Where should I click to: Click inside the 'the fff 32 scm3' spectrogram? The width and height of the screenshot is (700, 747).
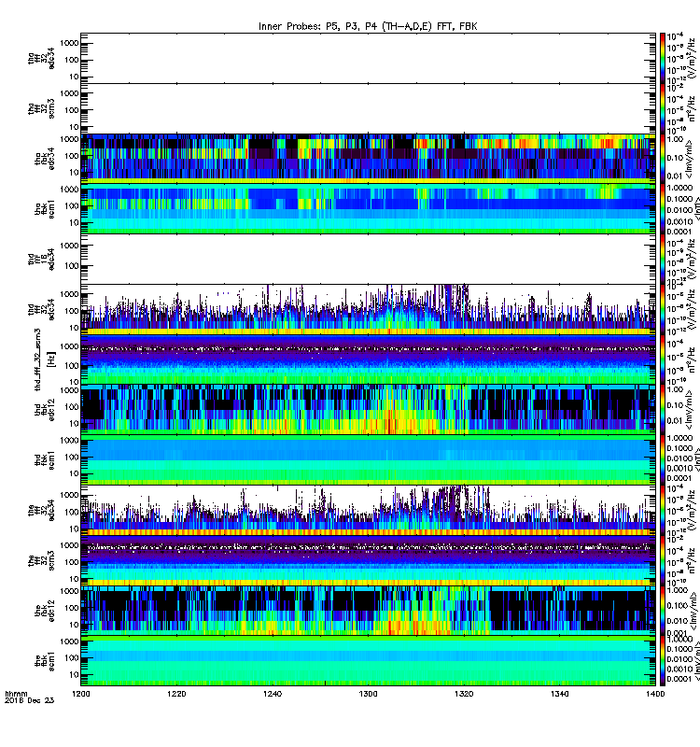point(368,561)
